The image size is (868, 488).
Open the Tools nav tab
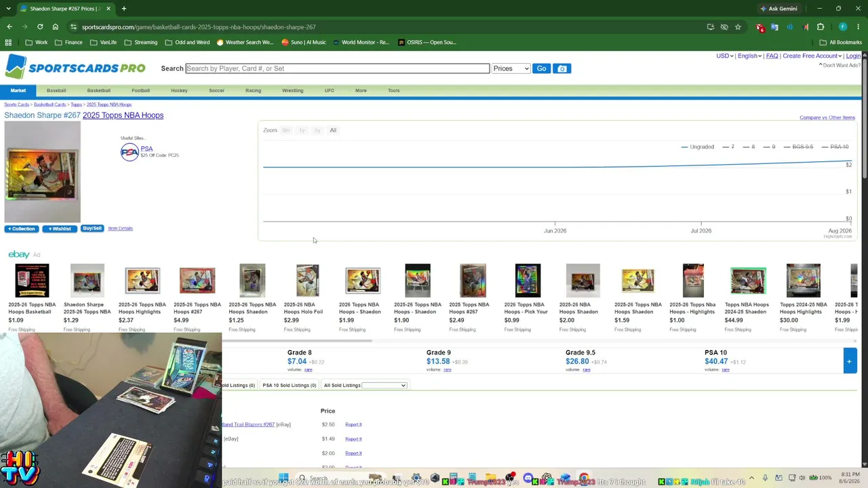pyautogui.click(x=393, y=90)
